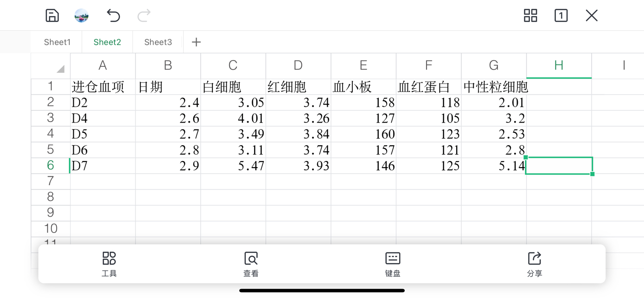Undo the last action
The width and height of the screenshot is (644, 298).
point(113,15)
